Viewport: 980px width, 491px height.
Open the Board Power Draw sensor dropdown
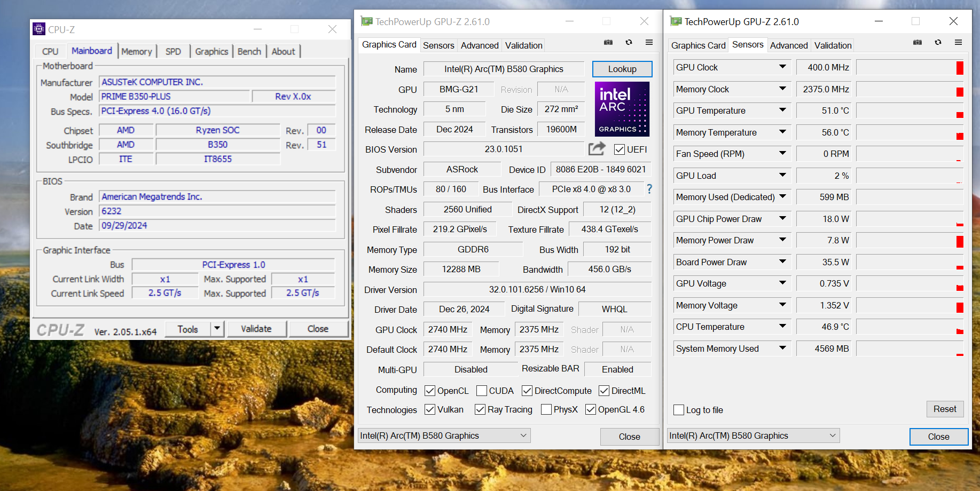click(782, 262)
